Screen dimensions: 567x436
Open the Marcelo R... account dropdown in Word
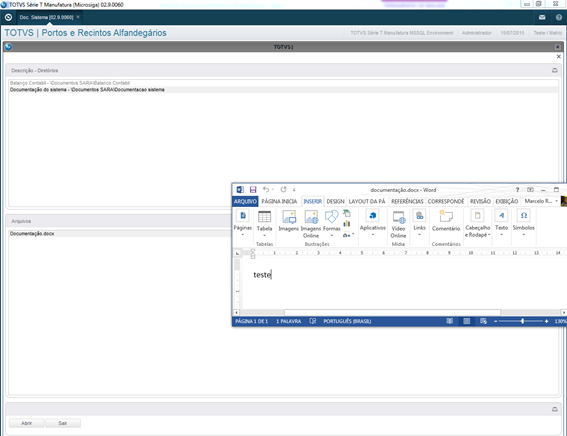pyautogui.click(x=541, y=201)
